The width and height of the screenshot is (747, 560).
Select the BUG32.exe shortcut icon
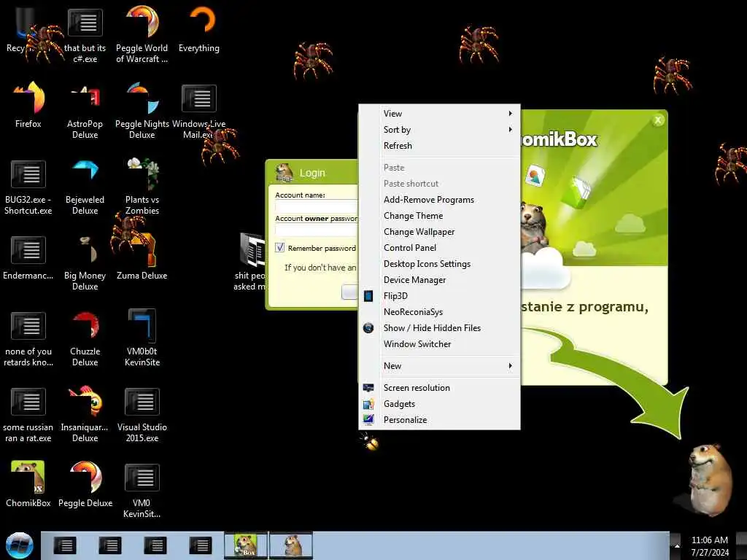tap(28, 187)
